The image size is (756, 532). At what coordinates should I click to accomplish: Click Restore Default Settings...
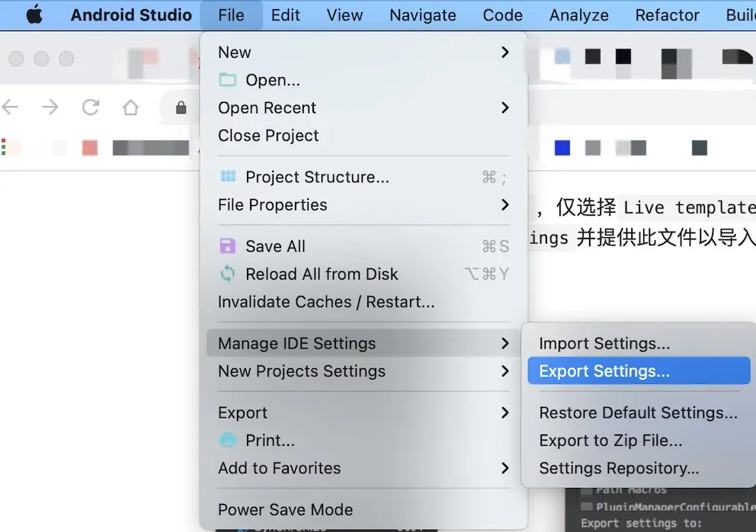click(x=638, y=413)
